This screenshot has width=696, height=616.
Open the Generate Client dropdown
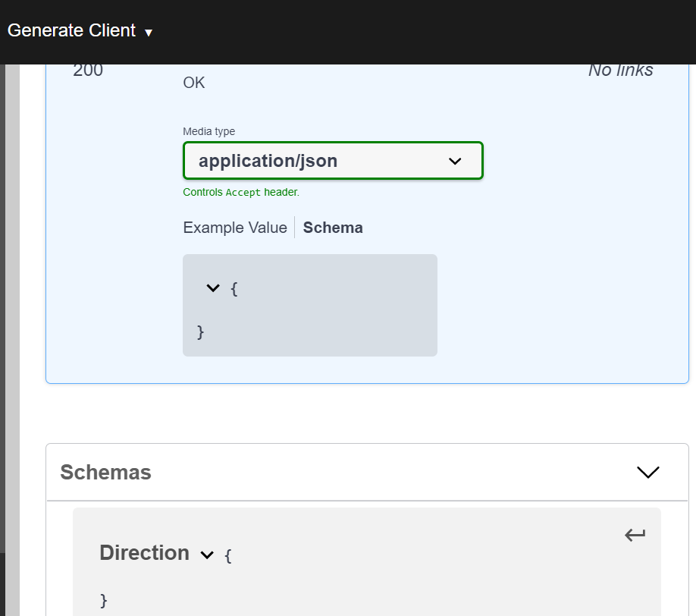(x=72, y=31)
